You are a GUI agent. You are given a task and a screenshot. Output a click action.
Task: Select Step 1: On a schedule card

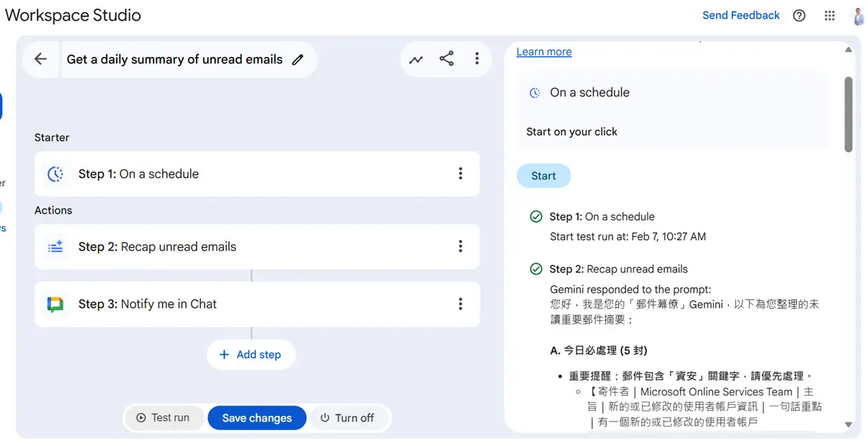(257, 174)
